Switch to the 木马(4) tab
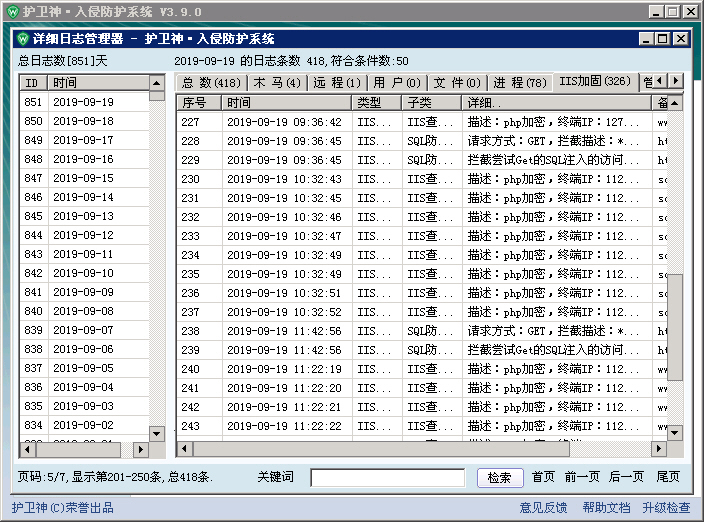 277,83
